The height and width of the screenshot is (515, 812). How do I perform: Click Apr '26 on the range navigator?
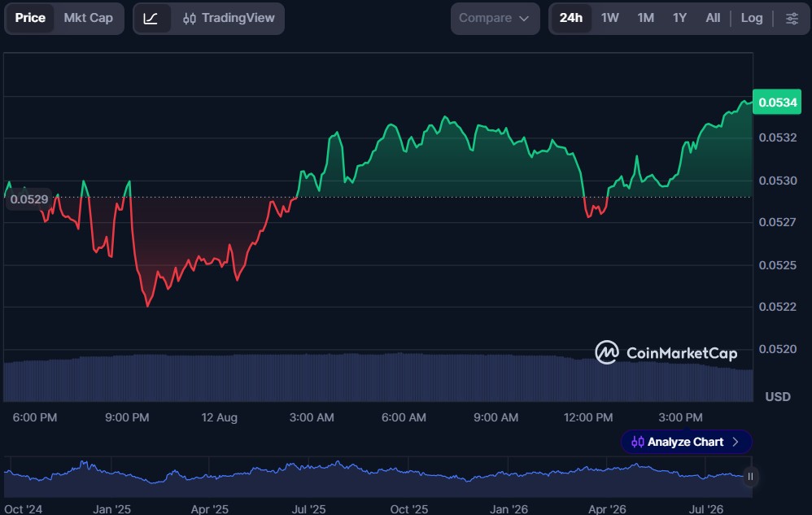coord(607,509)
